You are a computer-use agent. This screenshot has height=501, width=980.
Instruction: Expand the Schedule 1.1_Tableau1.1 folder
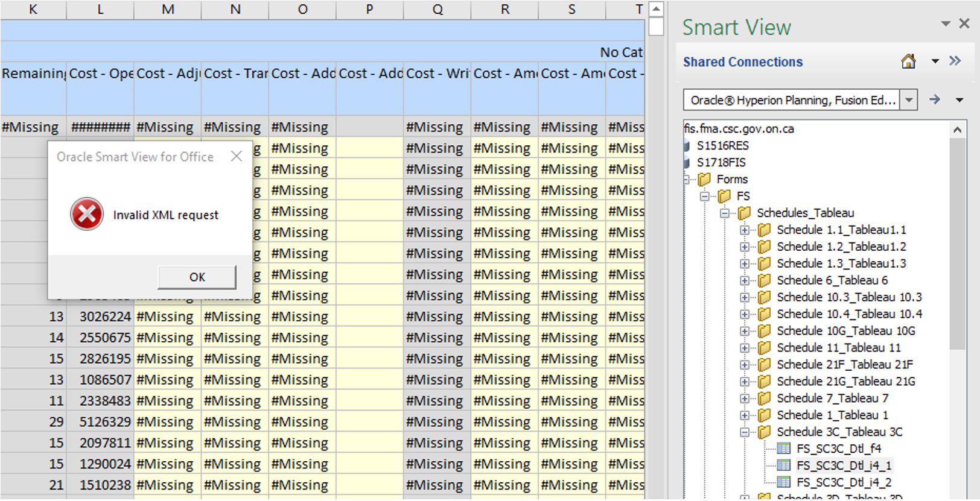745,230
